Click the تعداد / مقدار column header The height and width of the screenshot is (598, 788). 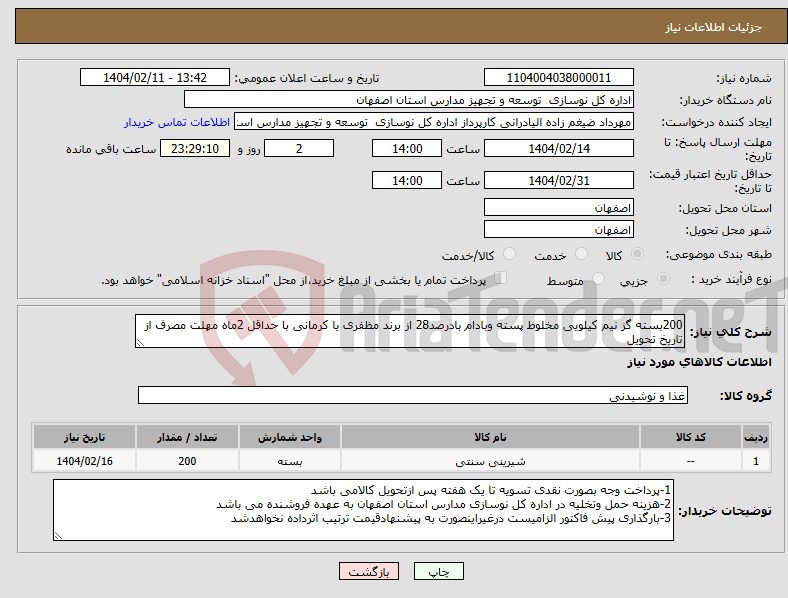[x=187, y=437]
